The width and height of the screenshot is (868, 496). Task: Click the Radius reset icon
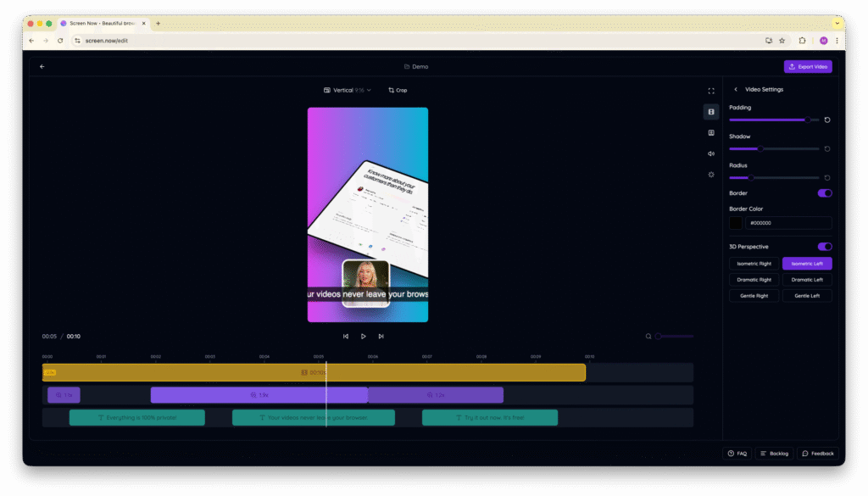coord(827,178)
